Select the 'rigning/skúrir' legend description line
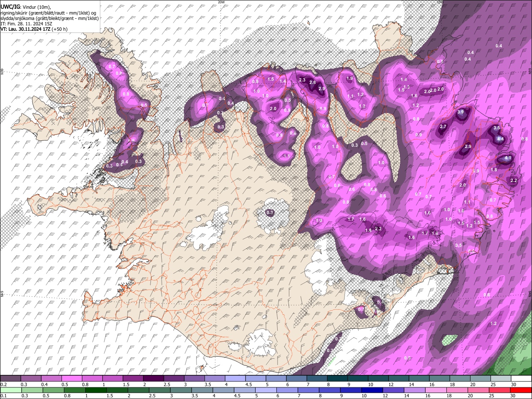Screen dimensions: 532x399 [x=49, y=13]
